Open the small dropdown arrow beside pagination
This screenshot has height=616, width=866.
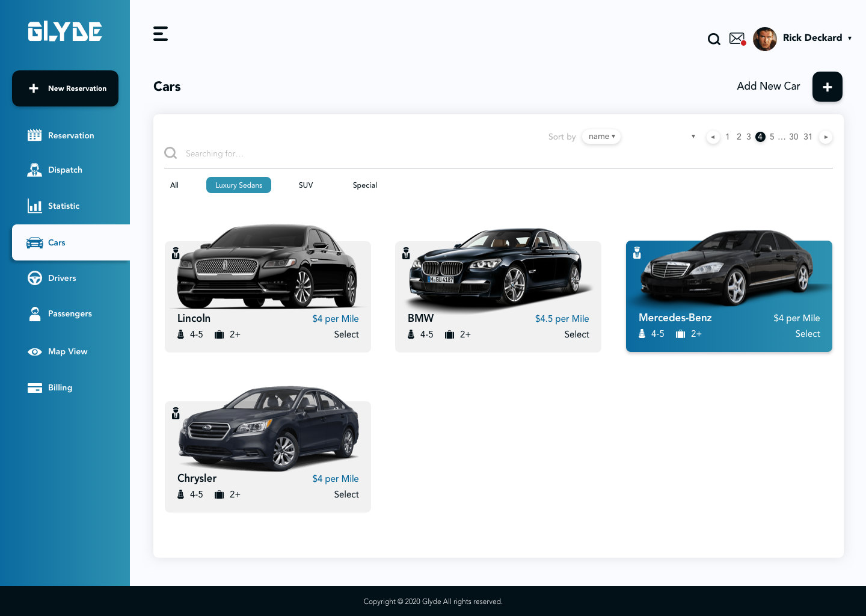tap(693, 137)
